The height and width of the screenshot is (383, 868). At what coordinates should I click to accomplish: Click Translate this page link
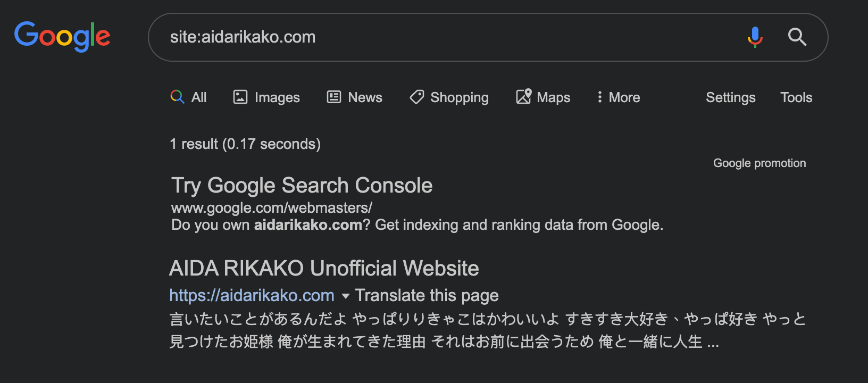click(x=427, y=295)
